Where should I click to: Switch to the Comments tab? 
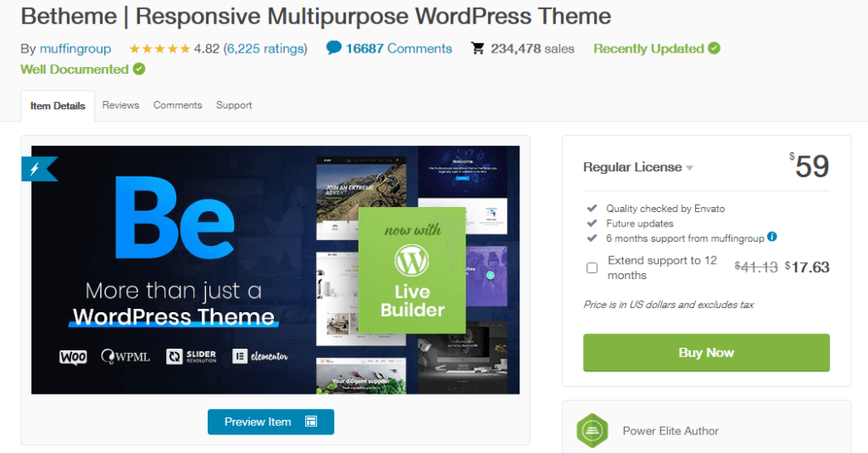(x=178, y=105)
